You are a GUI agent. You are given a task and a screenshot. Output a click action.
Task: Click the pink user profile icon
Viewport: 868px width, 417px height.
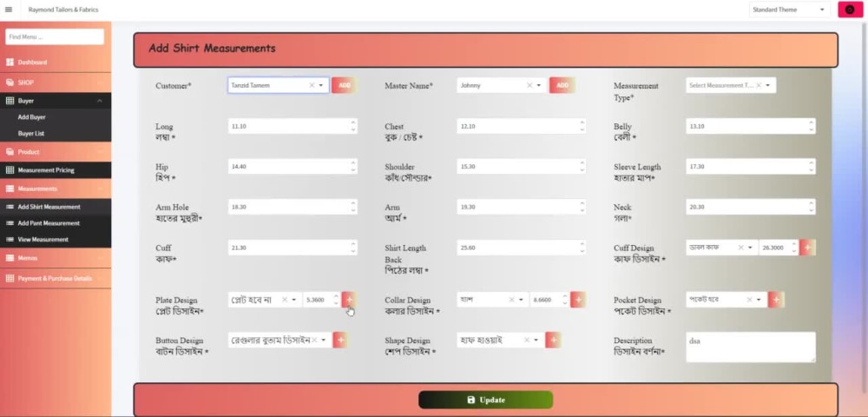[851, 10]
